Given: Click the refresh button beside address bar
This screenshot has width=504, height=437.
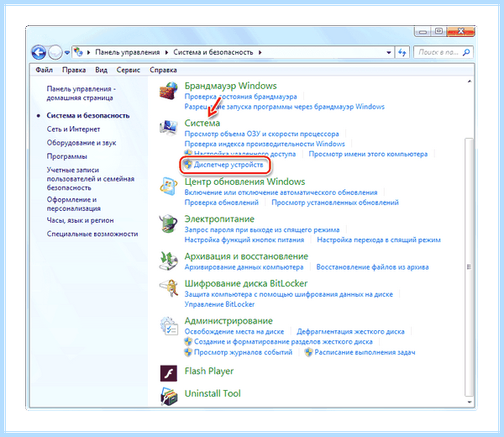Looking at the screenshot, I should point(402,52).
